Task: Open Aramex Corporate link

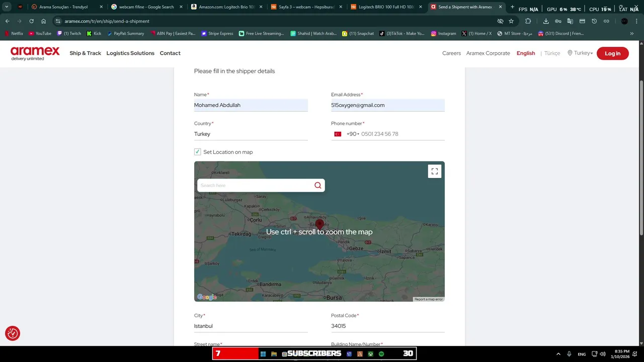Action: click(488, 53)
